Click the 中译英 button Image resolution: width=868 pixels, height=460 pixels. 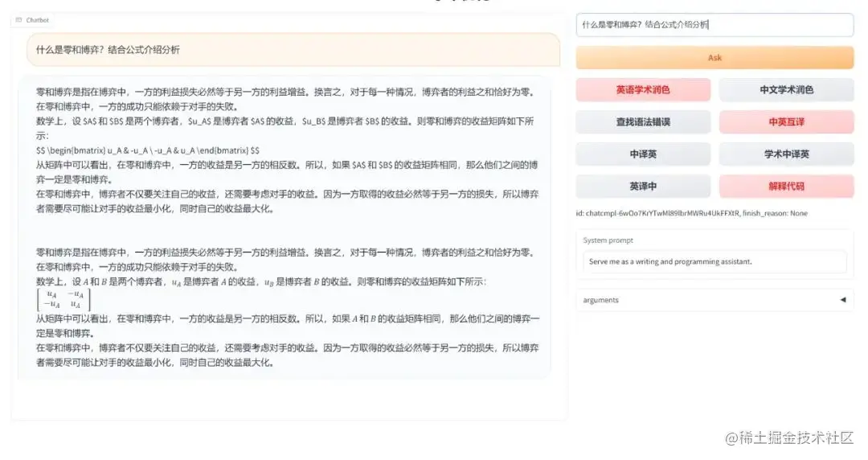tap(643, 154)
